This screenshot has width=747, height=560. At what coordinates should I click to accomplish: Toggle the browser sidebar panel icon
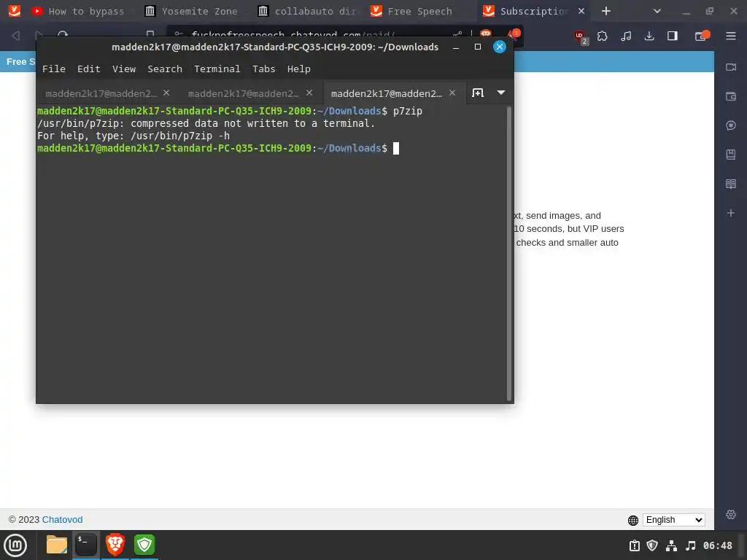tap(672, 36)
